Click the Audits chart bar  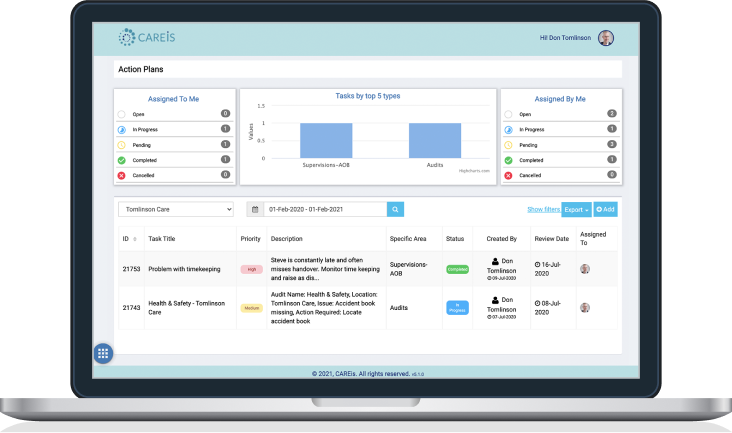(435, 140)
